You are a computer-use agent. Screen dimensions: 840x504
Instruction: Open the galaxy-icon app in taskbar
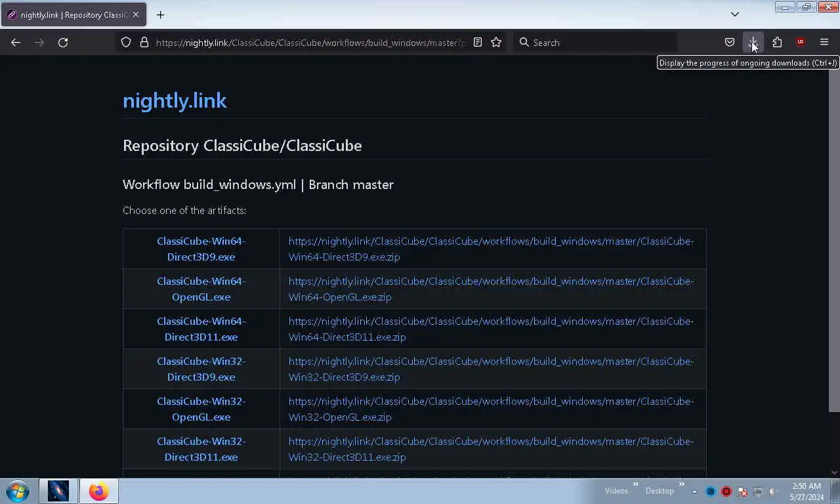58,491
